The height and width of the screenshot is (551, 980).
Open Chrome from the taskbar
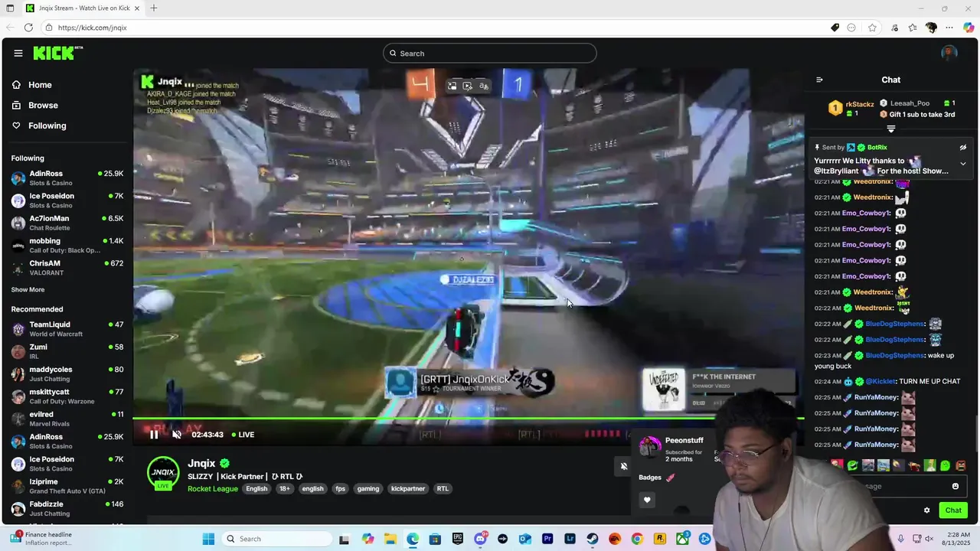(637, 539)
